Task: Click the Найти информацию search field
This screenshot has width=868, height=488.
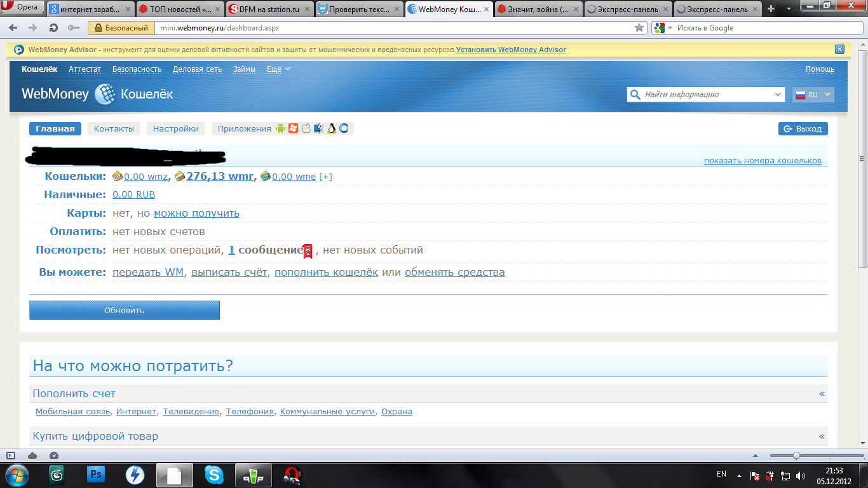Action: [706, 95]
